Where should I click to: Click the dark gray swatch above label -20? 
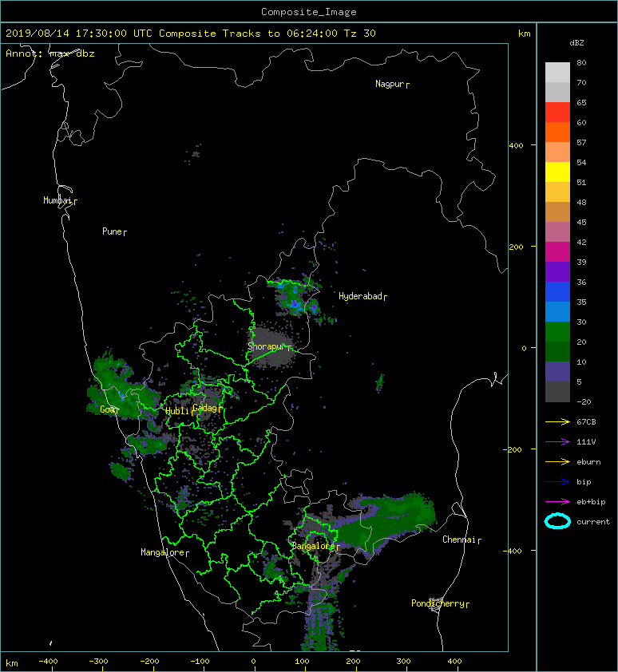point(557,392)
